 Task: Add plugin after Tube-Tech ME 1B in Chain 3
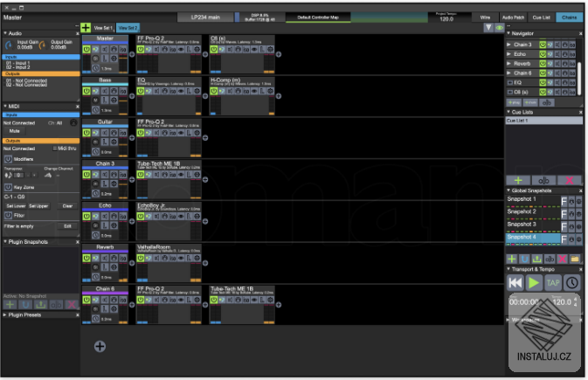click(x=205, y=180)
